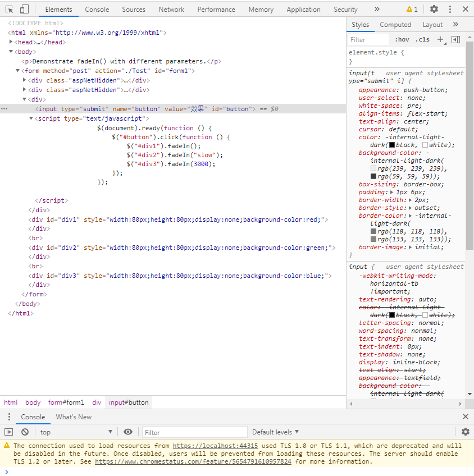Expand the border-color property shorthand
Viewport: 474px width, 476px height.
click(410, 216)
